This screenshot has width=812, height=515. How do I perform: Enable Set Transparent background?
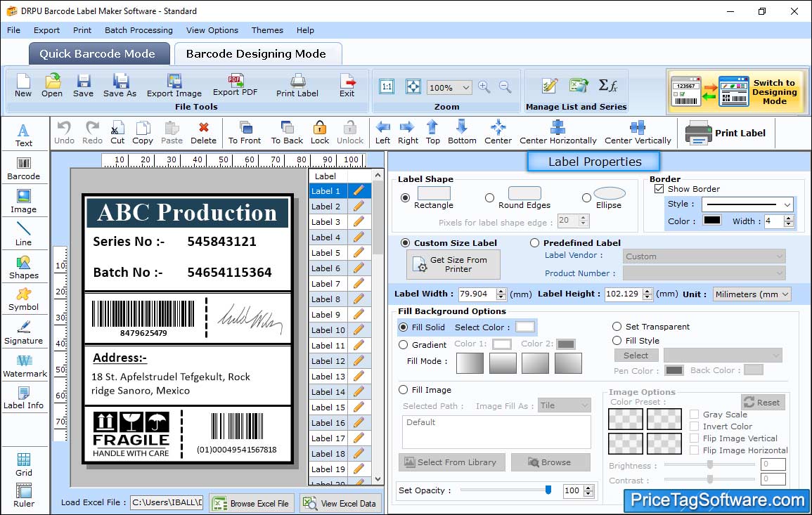pos(617,327)
